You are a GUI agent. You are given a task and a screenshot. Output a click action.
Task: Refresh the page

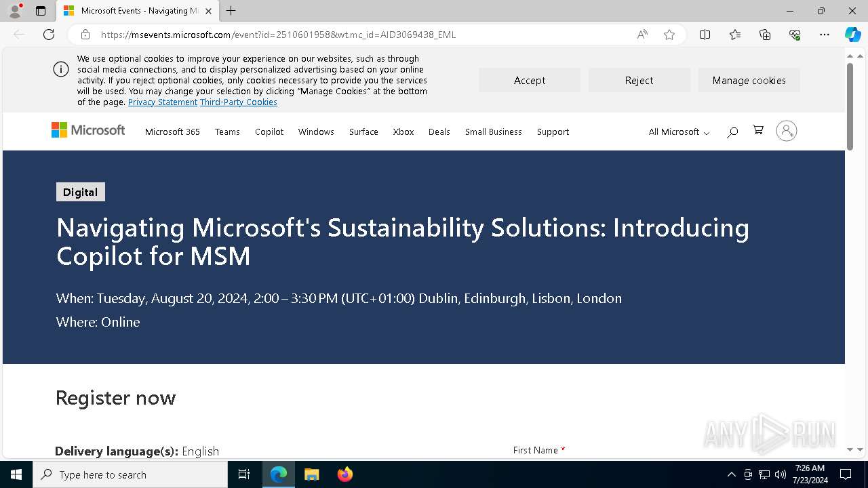[x=49, y=35]
